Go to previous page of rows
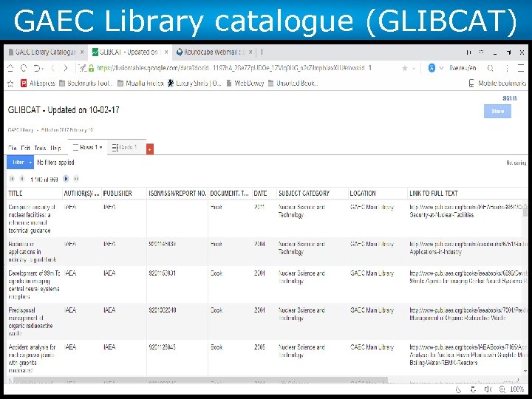Image resolution: width=532 pixels, height=399 pixels. click(22, 179)
